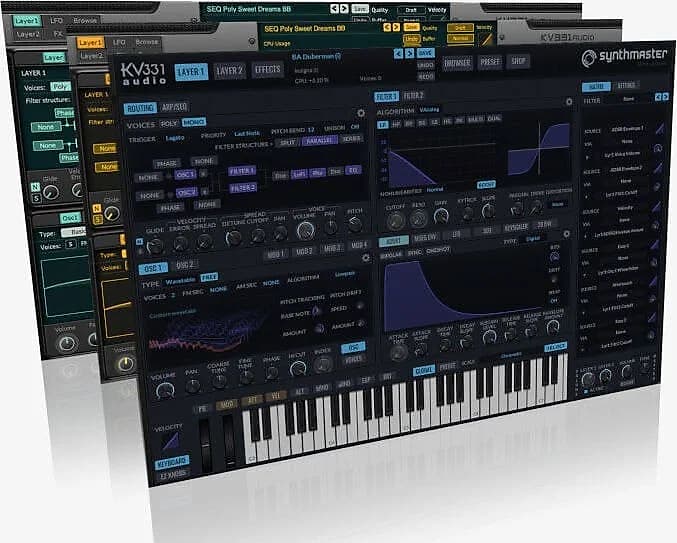Open the oscillator section settings gear
Viewport: 677px width, 543px height.
[366, 258]
